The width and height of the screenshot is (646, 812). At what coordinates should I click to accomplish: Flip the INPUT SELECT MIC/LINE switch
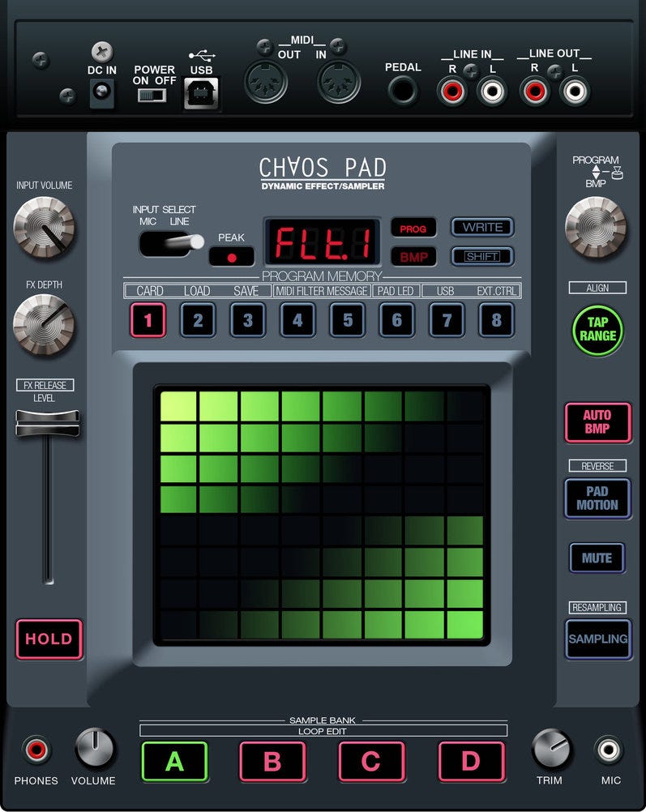tap(171, 243)
